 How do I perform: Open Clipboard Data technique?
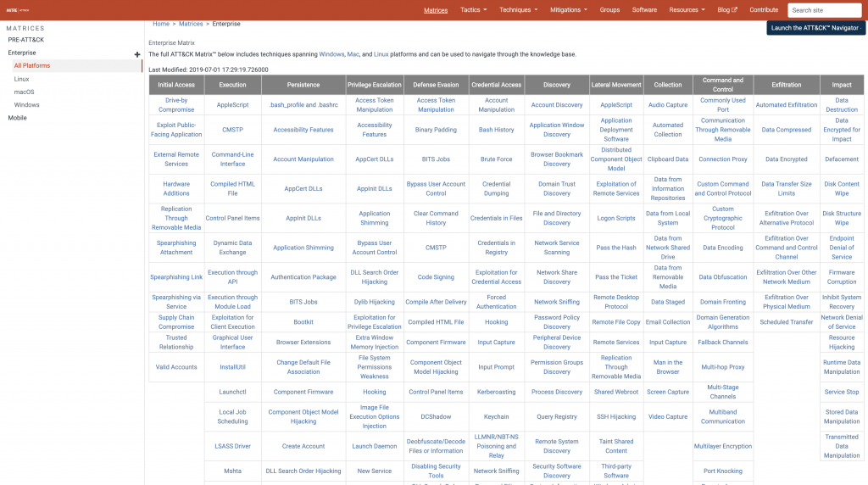(668, 159)
